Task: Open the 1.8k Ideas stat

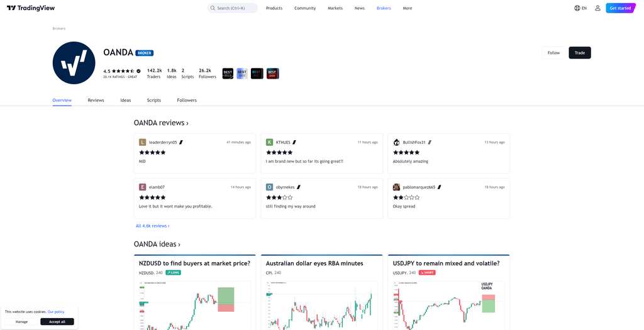Action: [172, 74]
